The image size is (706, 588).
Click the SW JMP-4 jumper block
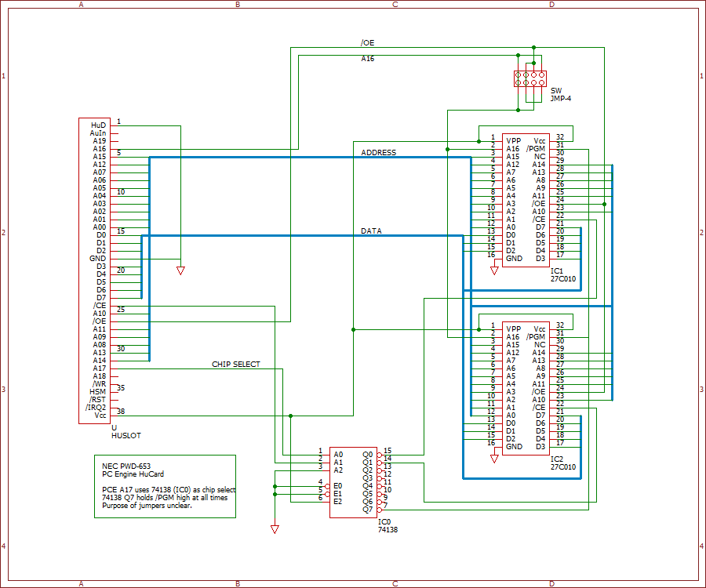pyautogui.click(x=530, y=78)
